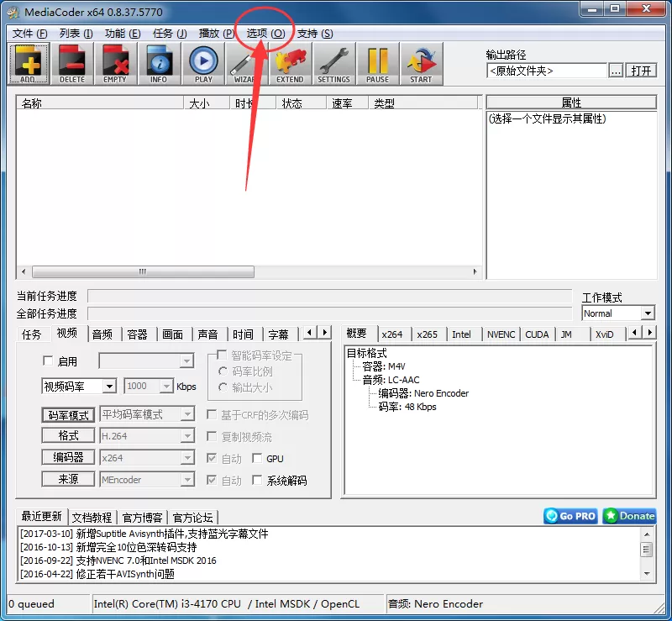Screen dimensions: 672x621
Task: Click the PLAY toolbar icon
Action: click(203, 64)
